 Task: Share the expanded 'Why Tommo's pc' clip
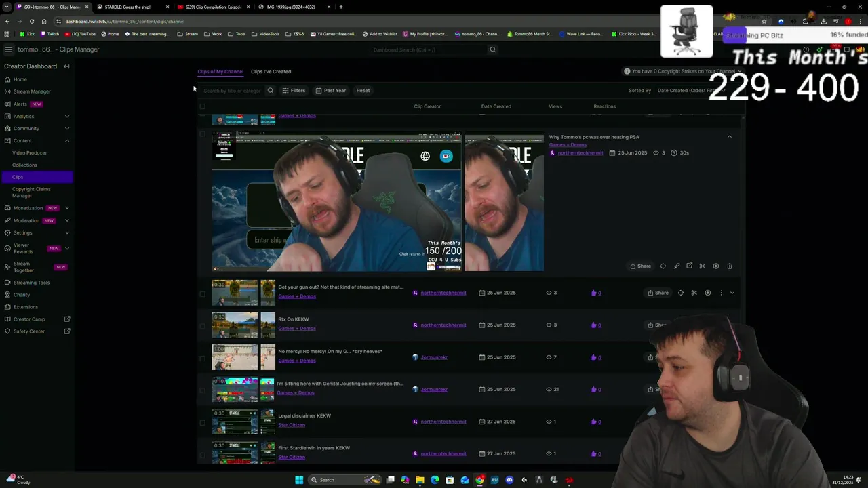pyautogui.click(x=640, y=266)
